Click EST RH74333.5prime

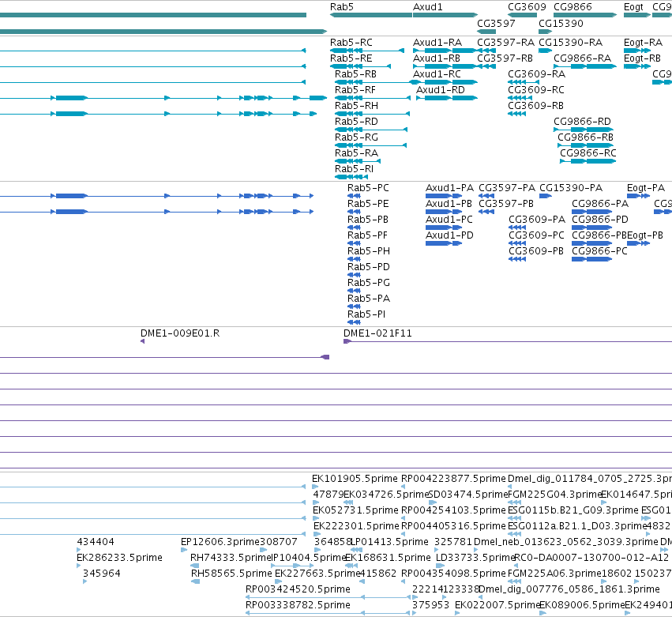point(231,558)
